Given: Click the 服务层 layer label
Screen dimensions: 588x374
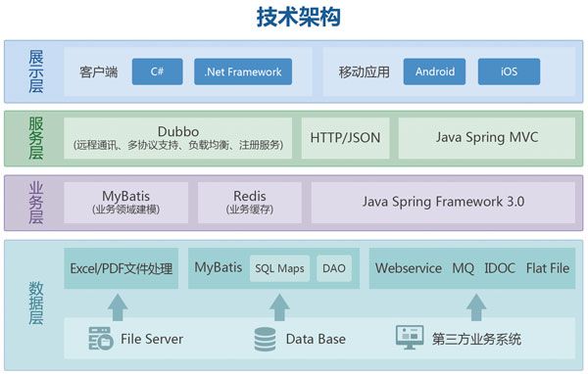Looking at the screenshot, I should [x=36, y=138].
